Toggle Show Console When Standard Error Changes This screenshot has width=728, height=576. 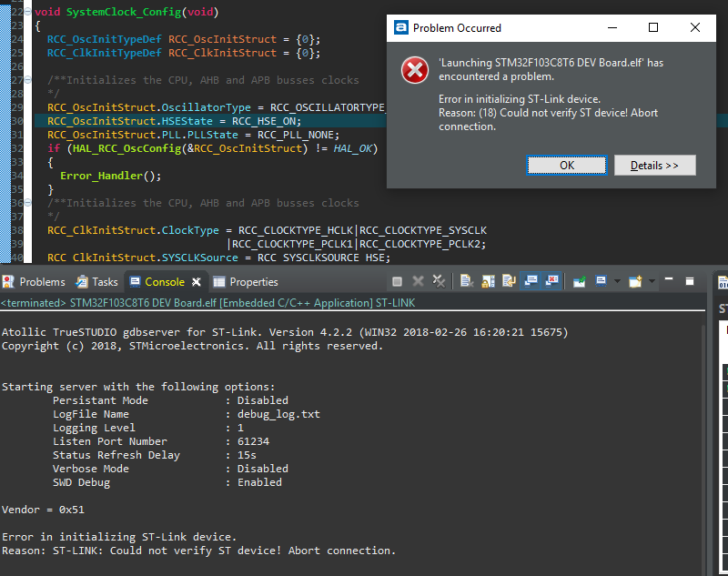point(552,281)
